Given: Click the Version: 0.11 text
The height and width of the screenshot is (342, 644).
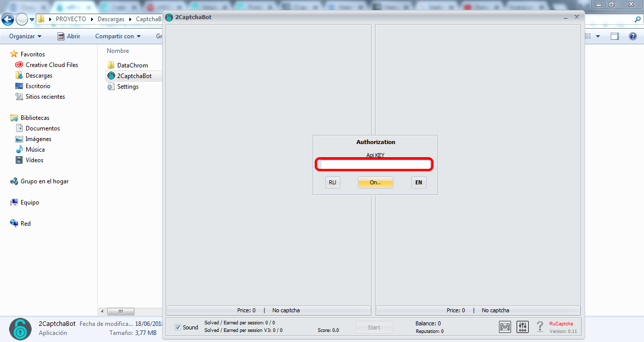Looking at the screenshot, I should coord(563,331).
